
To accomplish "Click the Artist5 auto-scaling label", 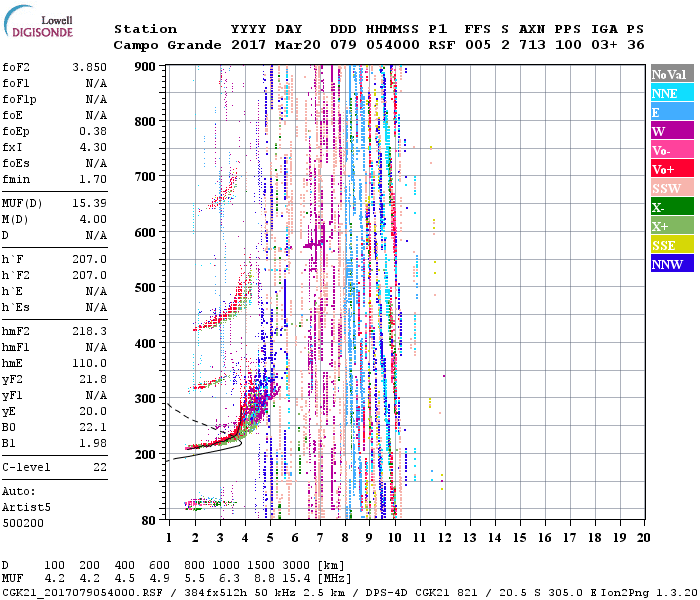I will coord(26,508).
